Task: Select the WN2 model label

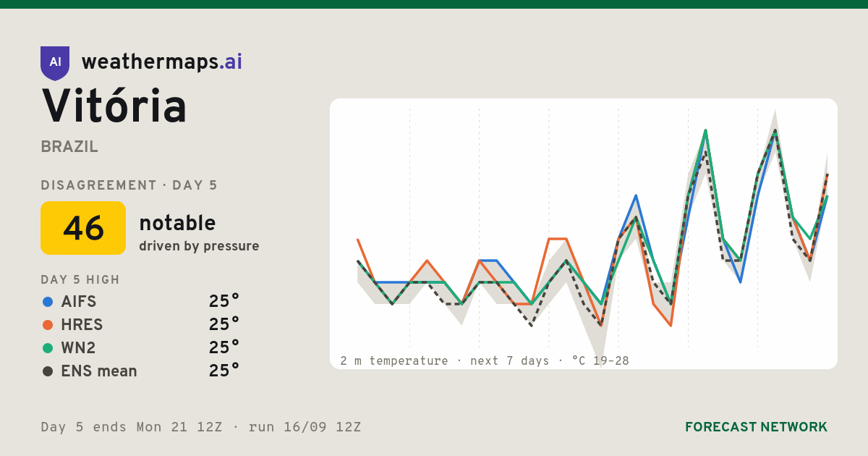Action: pos(78,348)
